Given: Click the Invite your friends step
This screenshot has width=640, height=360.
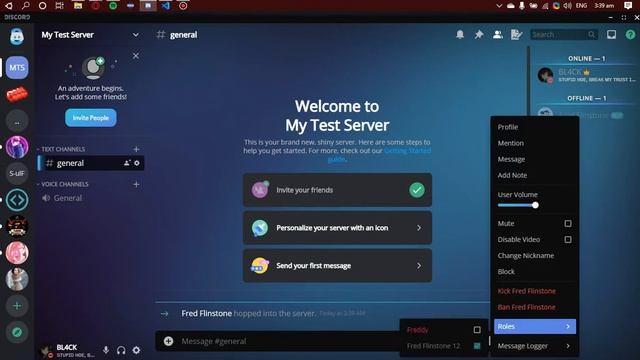Looking at the screenshot, I should coord(337,190).
